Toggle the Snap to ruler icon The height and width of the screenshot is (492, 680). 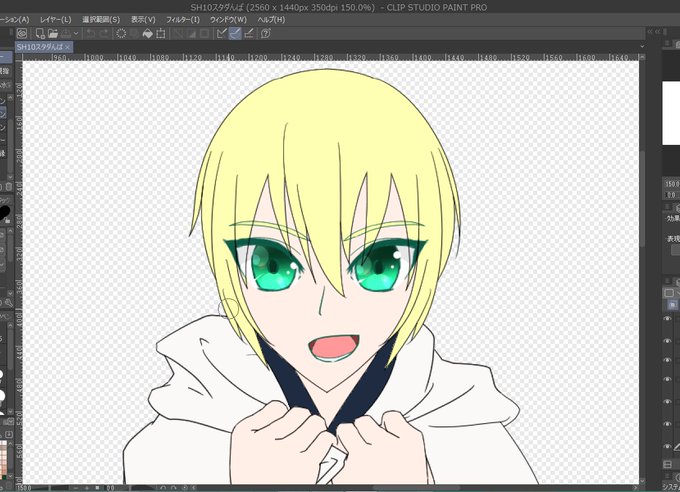pos(222,33)
